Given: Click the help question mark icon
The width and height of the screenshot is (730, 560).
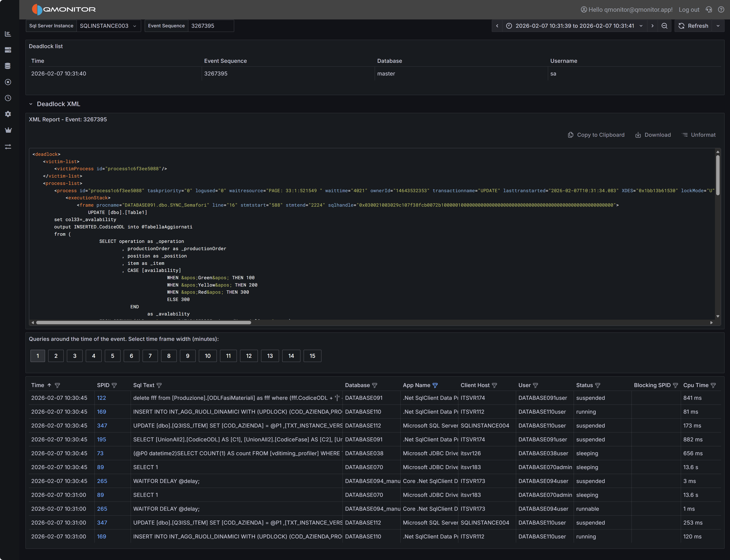Looking at the screenshot, I should (x=721, y=10).
